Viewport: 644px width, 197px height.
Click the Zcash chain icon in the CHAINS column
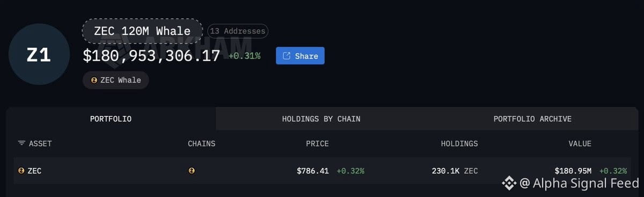[x=192, y=171]
